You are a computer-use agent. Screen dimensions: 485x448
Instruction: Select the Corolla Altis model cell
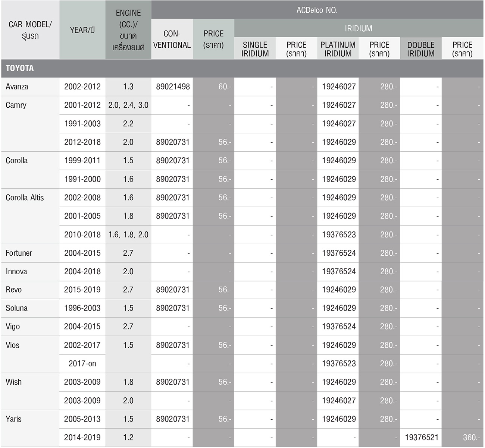tap(30, 216)
